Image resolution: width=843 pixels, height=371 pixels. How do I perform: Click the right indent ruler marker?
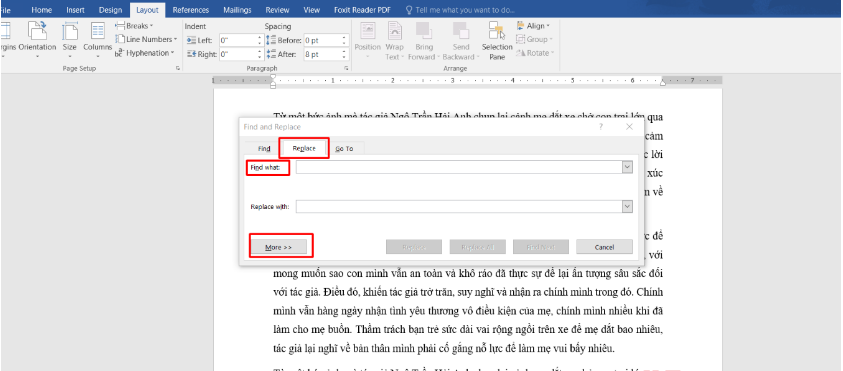click(x=662, y=83)
